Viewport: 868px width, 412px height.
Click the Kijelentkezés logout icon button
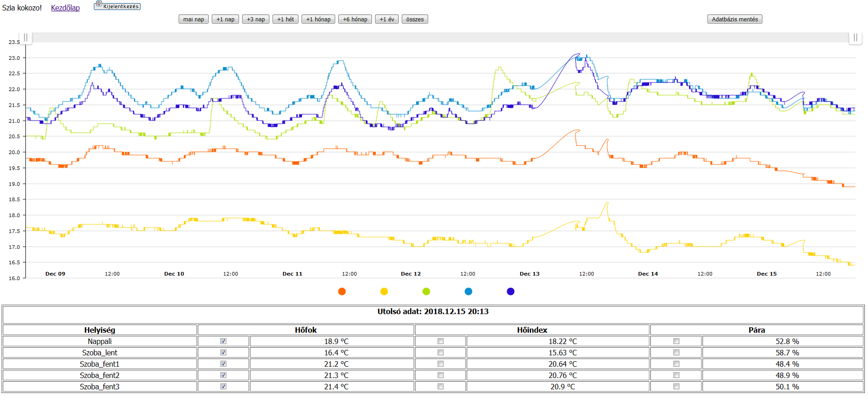117,6
